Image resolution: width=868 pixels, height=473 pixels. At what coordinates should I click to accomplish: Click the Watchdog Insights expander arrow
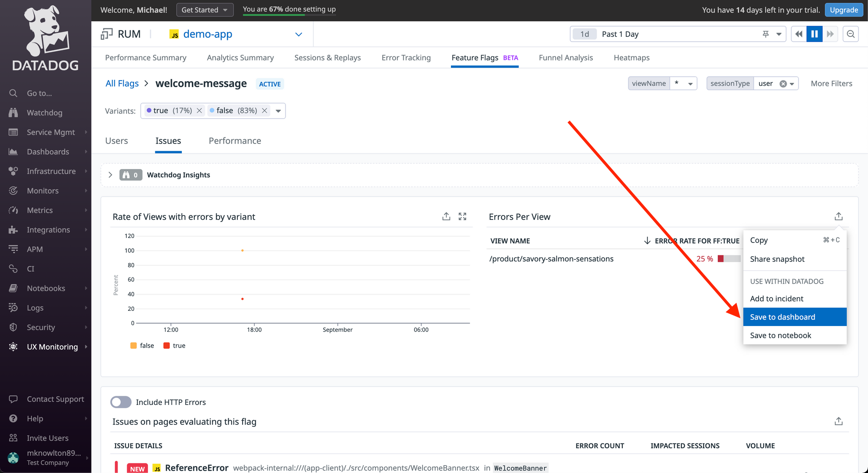[x=110, y=174]
